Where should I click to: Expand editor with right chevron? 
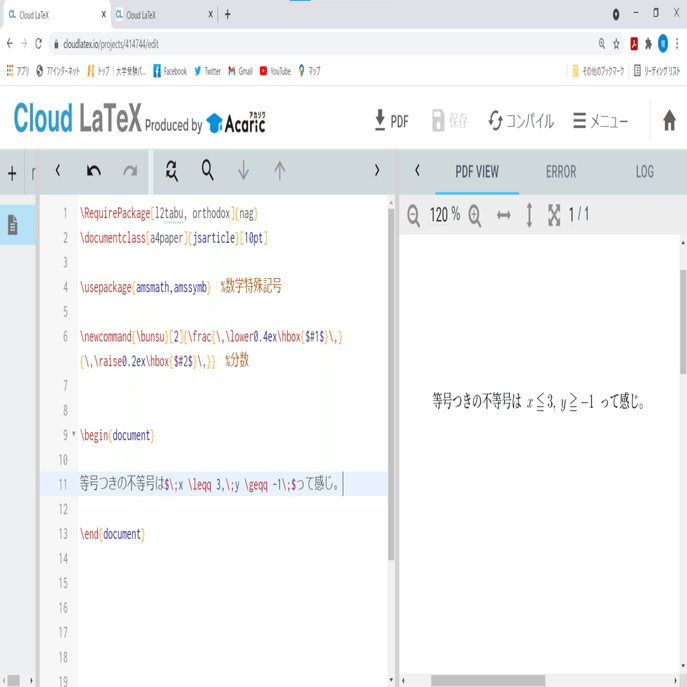(x=377, y=170)
